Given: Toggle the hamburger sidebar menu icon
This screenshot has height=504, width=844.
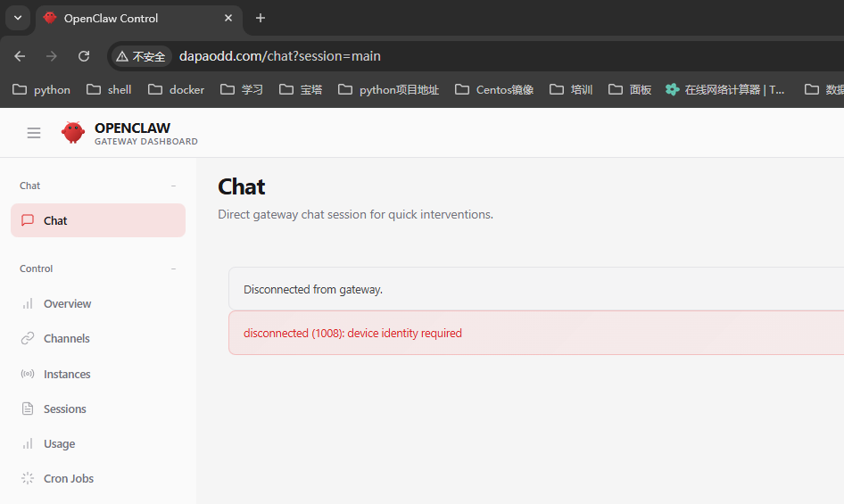Looking at the screenshot, I should point(34,133).
